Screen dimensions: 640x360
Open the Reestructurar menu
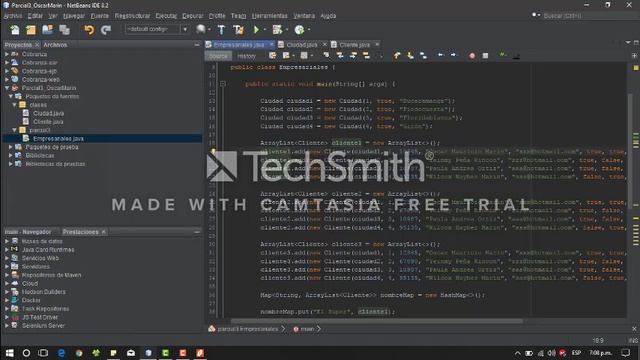[x=132, y=16]
